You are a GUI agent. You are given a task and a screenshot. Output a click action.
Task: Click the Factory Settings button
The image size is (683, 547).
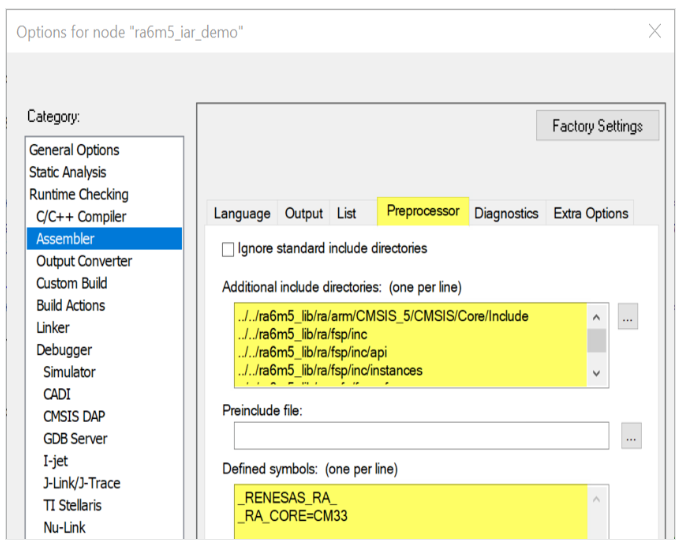tap(598, 126)
